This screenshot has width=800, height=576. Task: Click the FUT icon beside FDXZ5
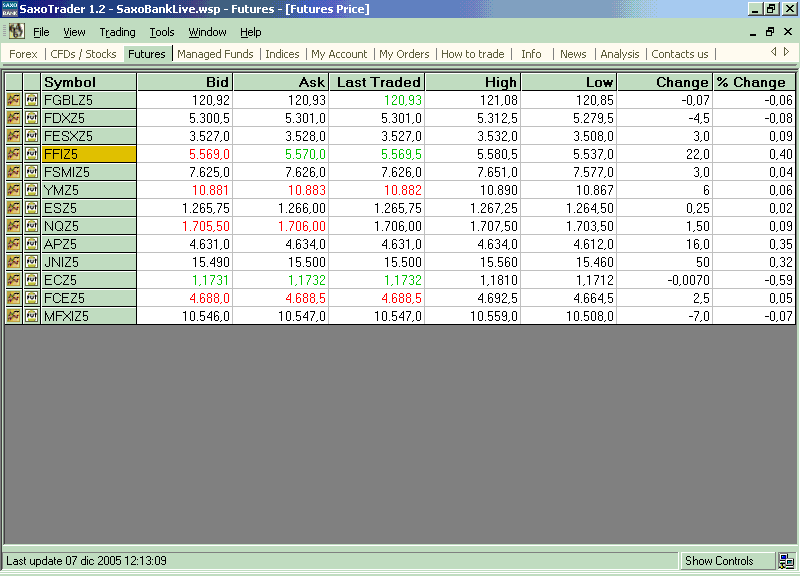point(32,118)
